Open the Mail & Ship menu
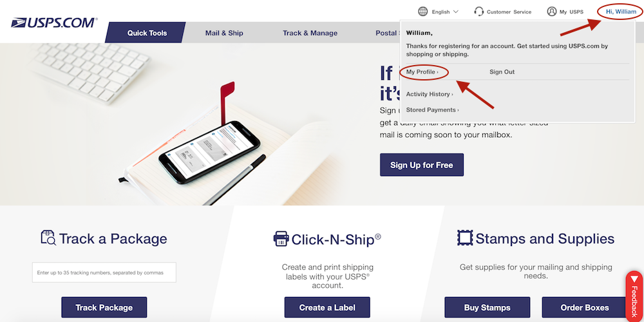644x322 pixels. (x=224, y=33)
